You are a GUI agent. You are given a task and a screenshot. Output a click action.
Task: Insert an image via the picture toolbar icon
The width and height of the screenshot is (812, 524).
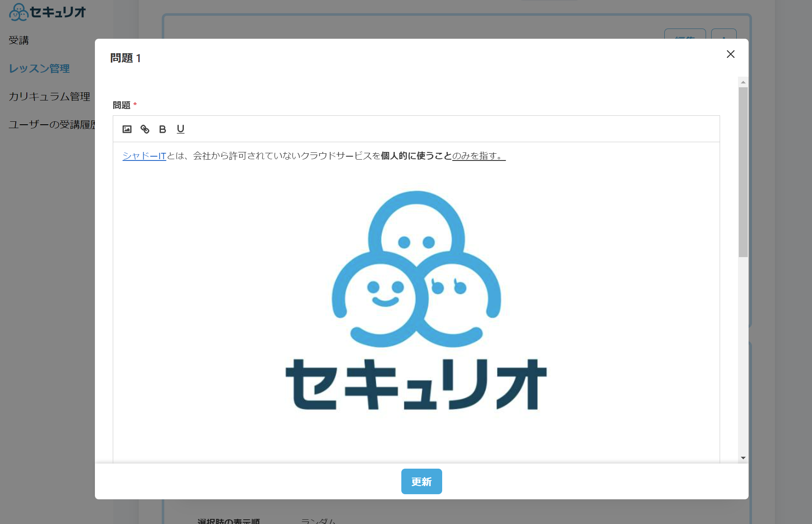127,129
